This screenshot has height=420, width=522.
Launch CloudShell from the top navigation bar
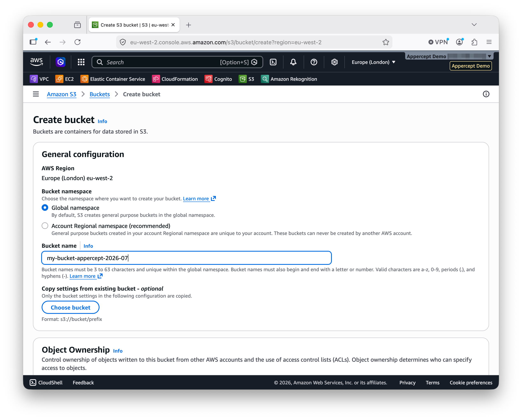[273, 62]
